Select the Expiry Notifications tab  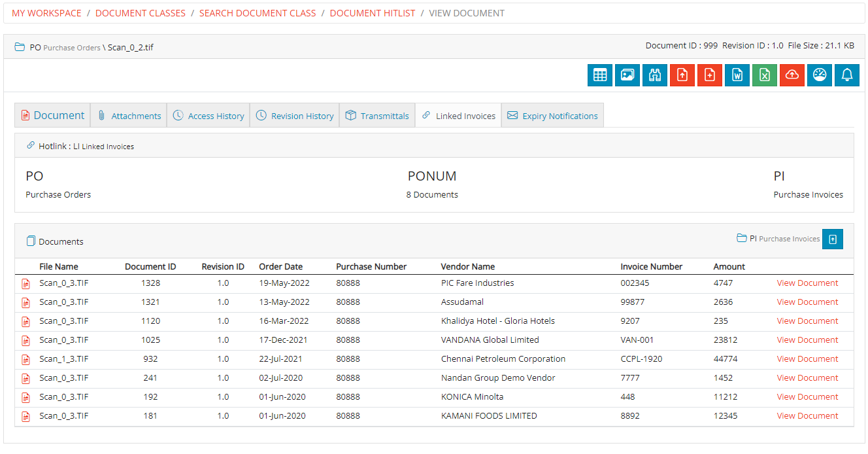coord(552,115)
